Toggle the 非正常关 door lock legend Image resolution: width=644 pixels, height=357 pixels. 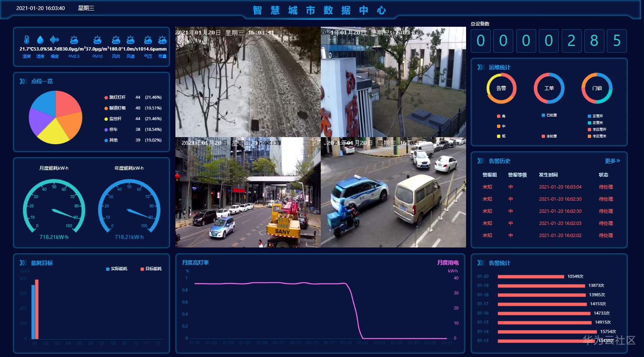click(597, 136)
